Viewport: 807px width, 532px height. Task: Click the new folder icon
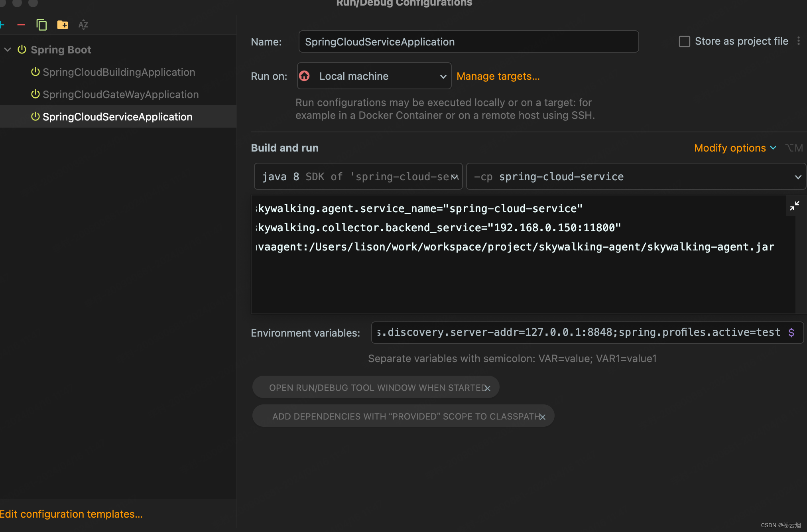(63, 25)
